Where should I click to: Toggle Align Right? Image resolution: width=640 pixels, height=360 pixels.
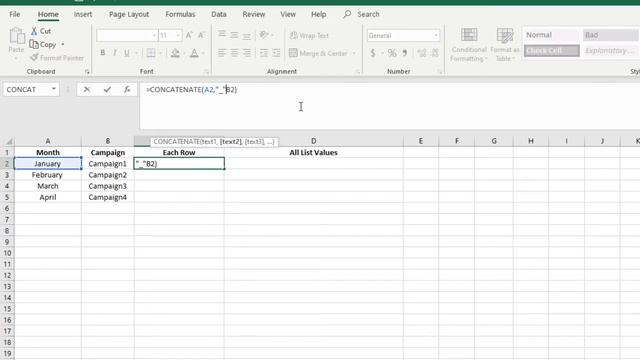247,53
